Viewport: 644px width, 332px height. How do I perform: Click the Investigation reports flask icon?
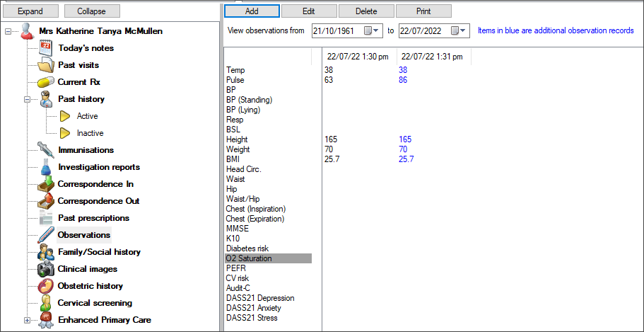pos(45,167)
